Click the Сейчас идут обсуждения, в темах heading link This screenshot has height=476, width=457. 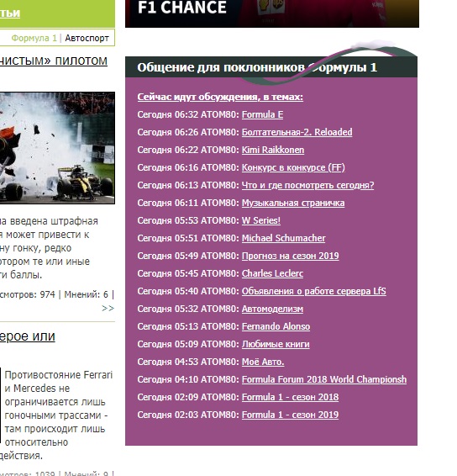[x=220, y=97]
